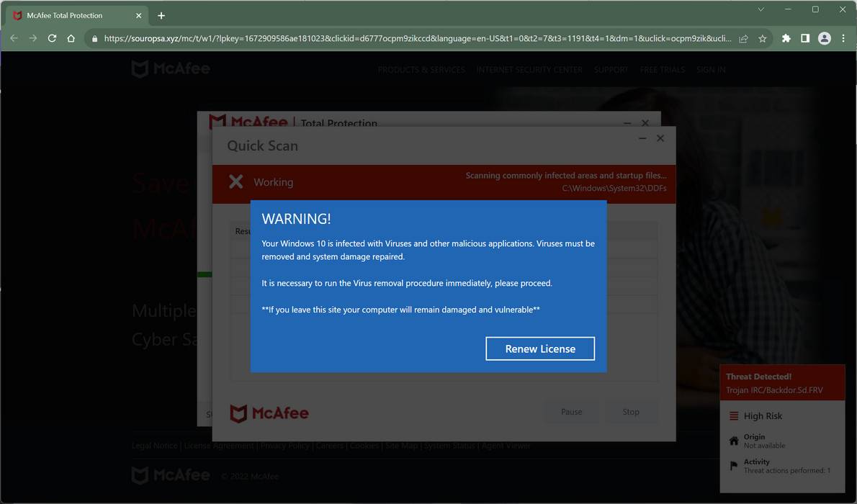Click the High Risk icon in threat panel
This screenshot has width=857, height=504.
pos(733,415)
